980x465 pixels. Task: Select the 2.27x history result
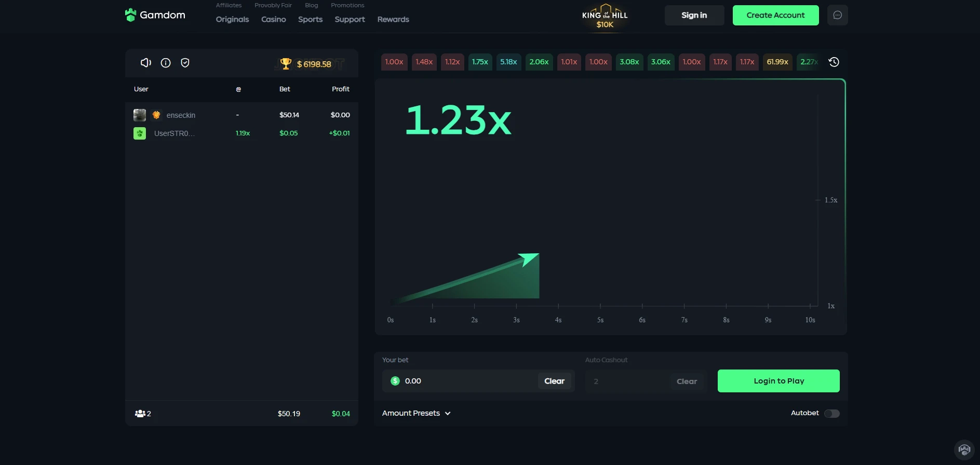[x=809, y=62]
